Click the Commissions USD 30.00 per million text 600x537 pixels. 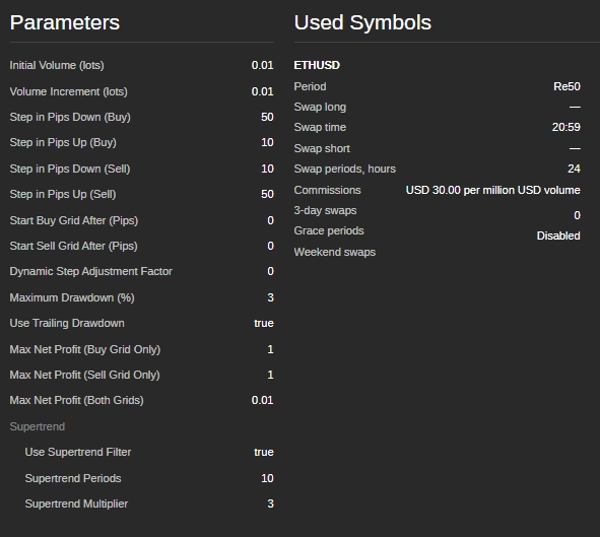492,190
